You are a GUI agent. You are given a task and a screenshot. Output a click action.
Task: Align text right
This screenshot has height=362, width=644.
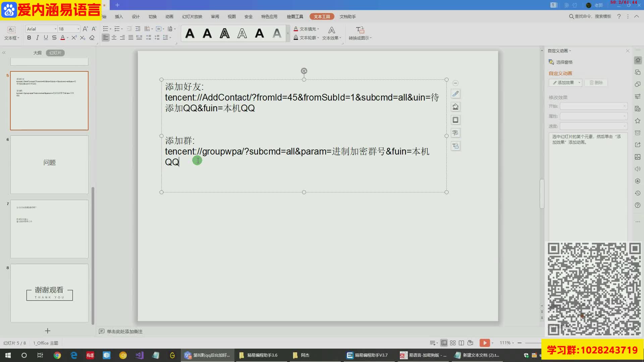122,38
